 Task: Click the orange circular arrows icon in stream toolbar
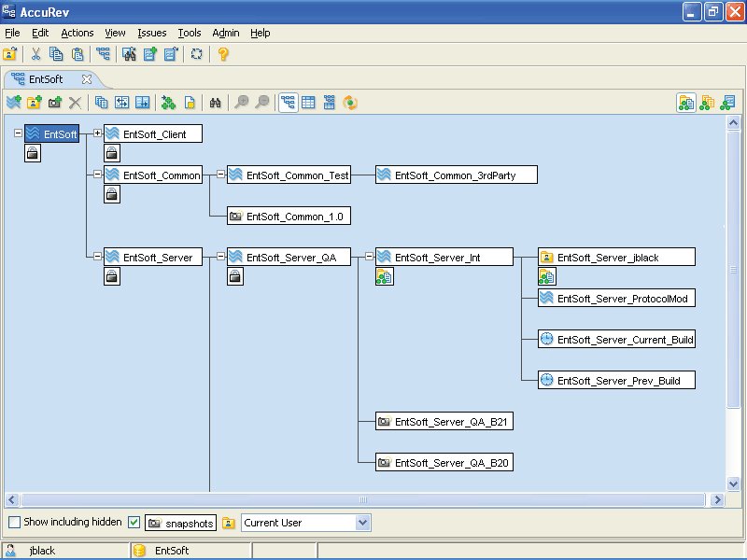(350, 103)
